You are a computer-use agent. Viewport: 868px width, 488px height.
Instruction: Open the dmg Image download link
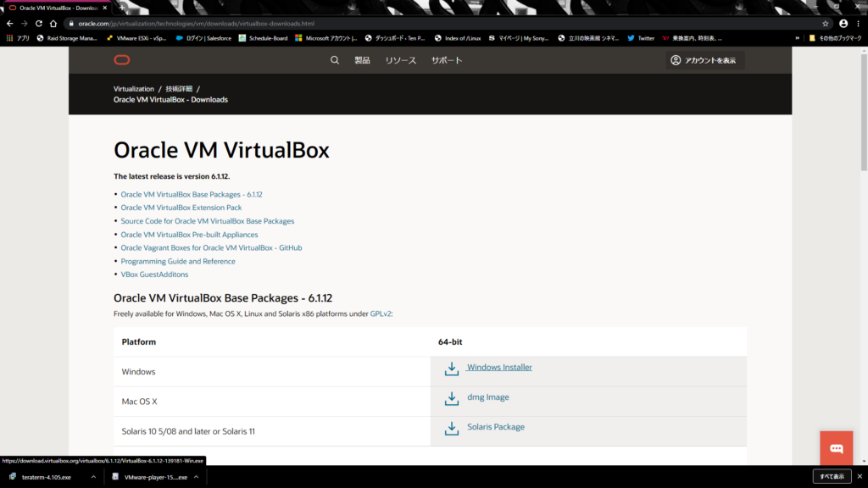tap(487, 397)
